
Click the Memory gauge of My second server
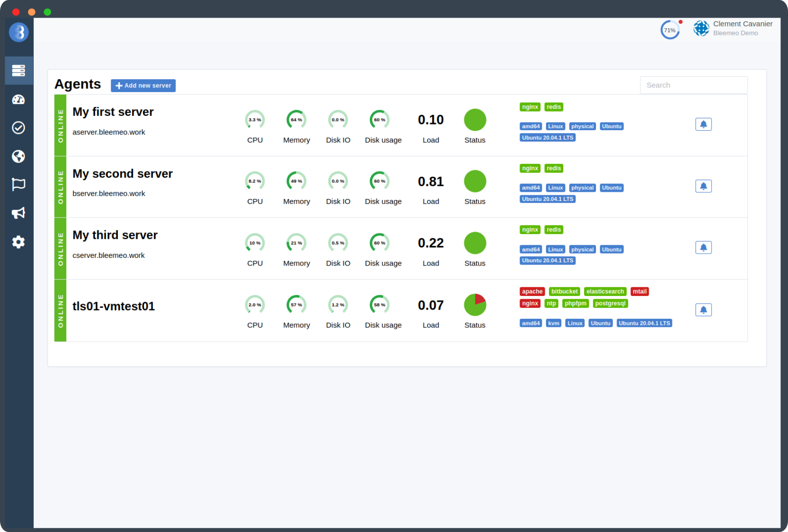[296, 181]
